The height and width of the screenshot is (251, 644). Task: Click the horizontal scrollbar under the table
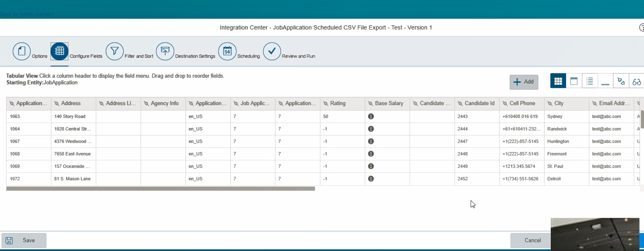[x=161, y=189]
